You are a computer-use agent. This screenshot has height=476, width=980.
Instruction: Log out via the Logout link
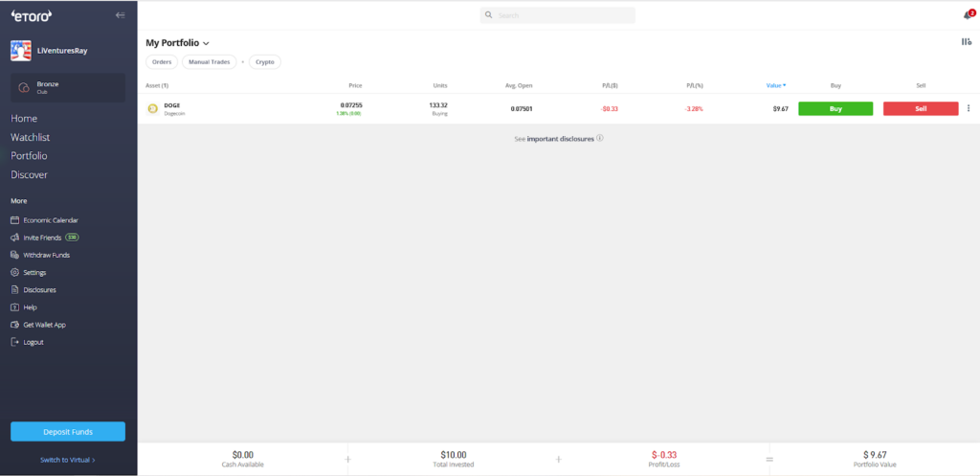tap(33, 343)
